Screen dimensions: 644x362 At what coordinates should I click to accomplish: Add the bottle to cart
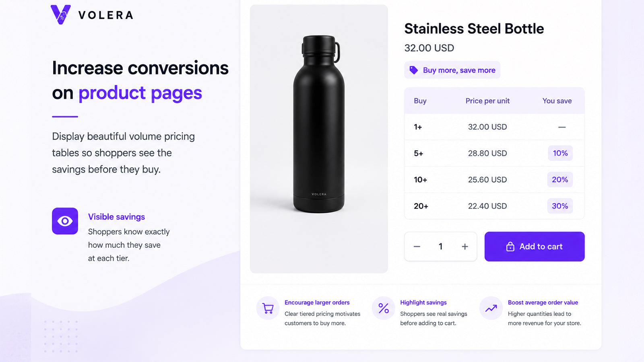pyautogui.click(x=535, y=247)
